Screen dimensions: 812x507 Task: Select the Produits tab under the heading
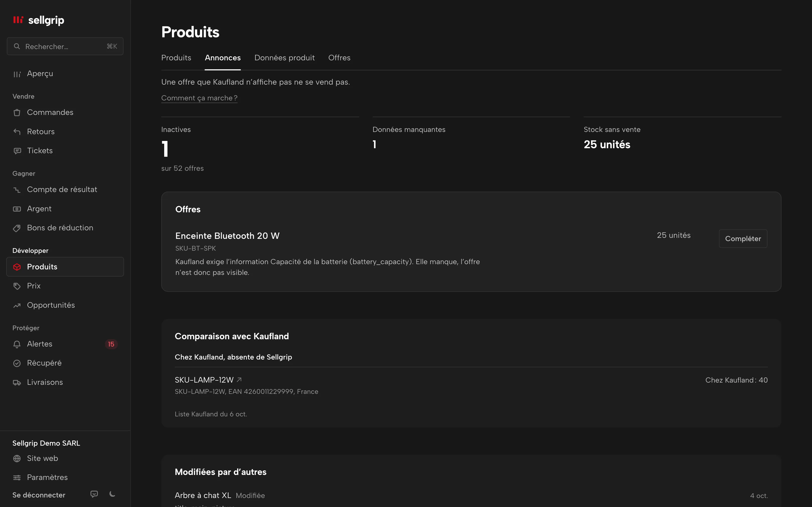click(x=176, y=58)
